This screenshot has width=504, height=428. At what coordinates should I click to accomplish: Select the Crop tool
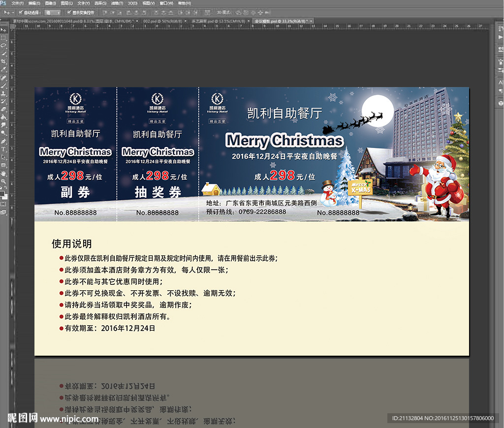(x=3, y=61)
